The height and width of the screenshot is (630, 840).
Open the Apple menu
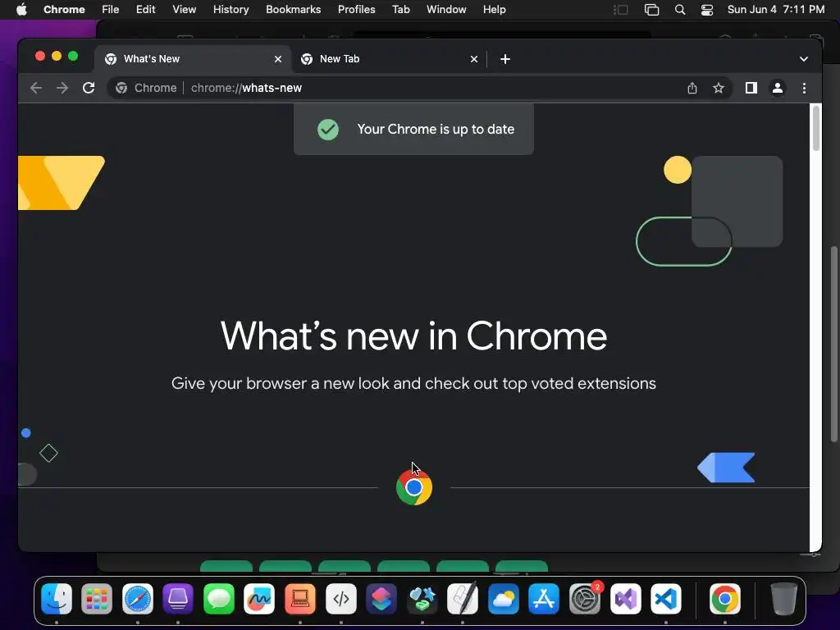point(21,10)
